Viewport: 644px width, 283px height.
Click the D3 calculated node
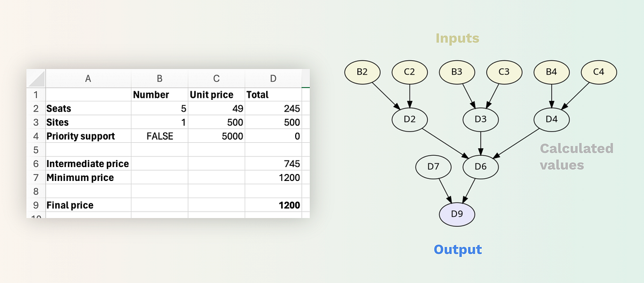tap(480, 119)
